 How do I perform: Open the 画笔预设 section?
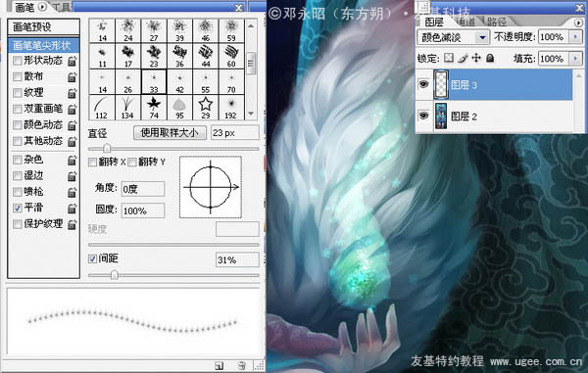(x=43, y=27)
